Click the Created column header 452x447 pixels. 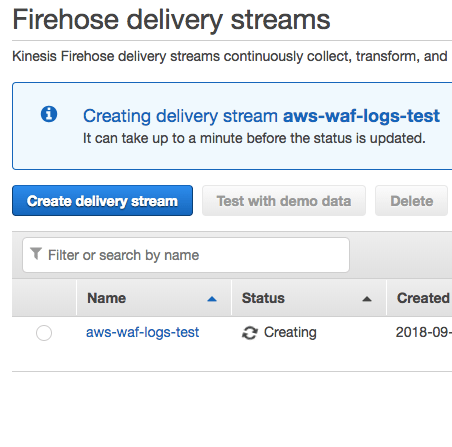pos(420,298)
